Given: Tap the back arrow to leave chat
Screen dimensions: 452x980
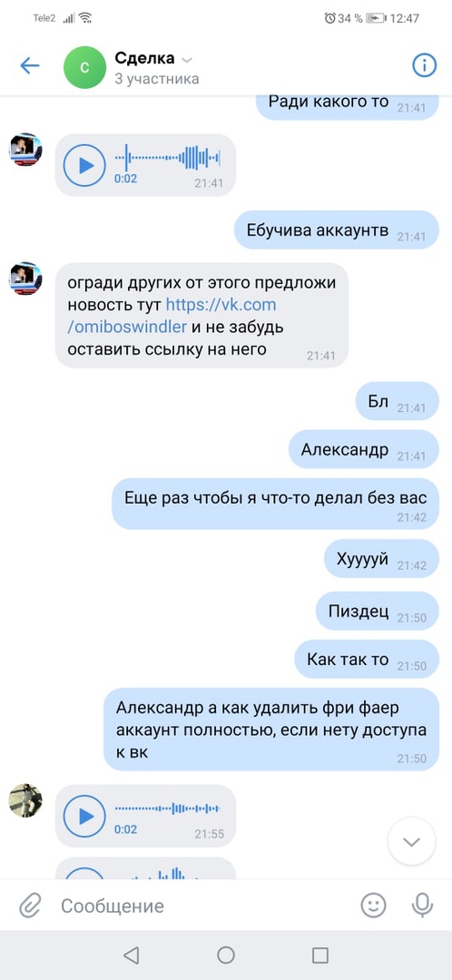Looking at the screenshot, I should (x=29, y=65).
